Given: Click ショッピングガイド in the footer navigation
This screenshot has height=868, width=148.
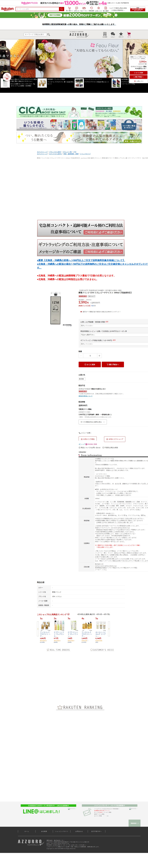Looking at the screenshot, I should click(x=62, y=831).
